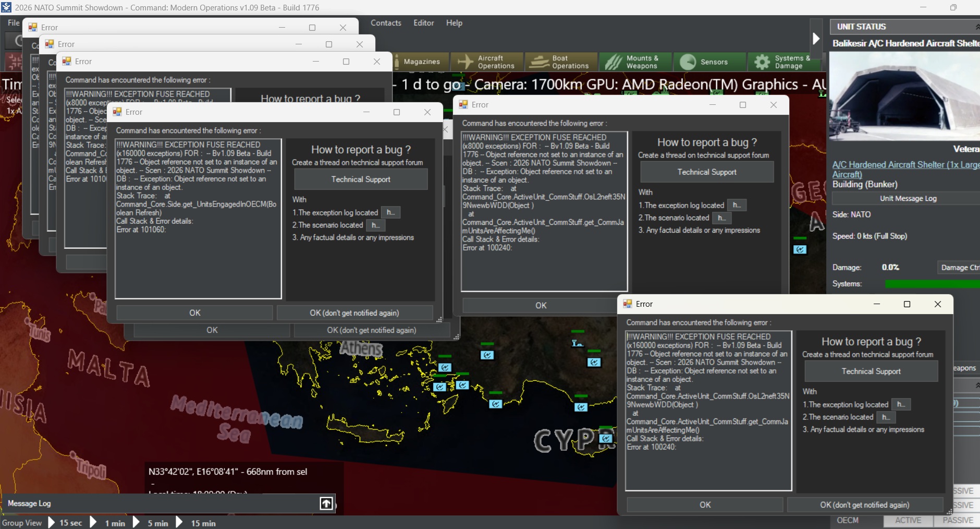The image size is (980, 529).
Task: Click the Group View label
Action: click(x=22, y=523)
